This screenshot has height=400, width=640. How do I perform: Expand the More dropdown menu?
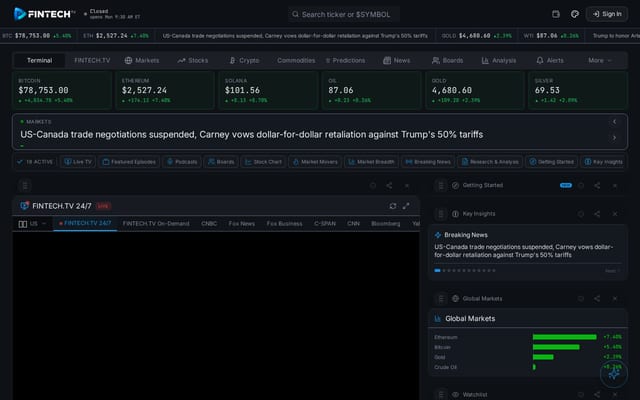point(600,60)
